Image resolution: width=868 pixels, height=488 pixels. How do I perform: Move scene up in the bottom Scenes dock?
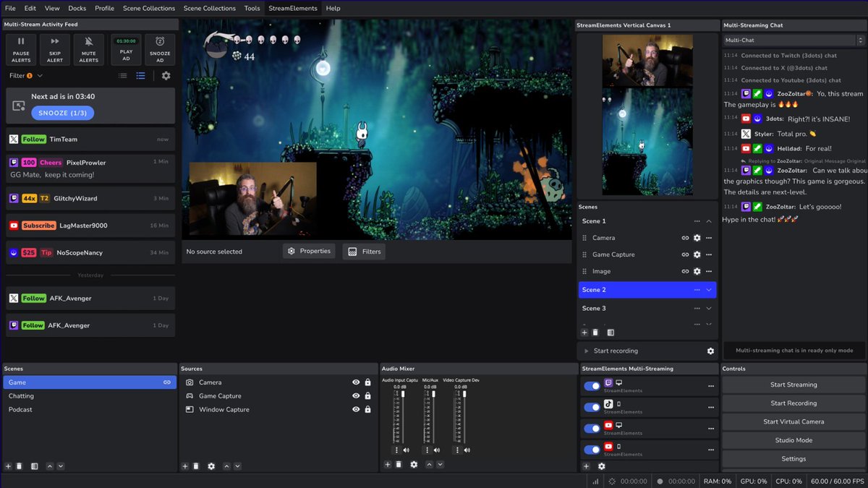tap(49, 466)
